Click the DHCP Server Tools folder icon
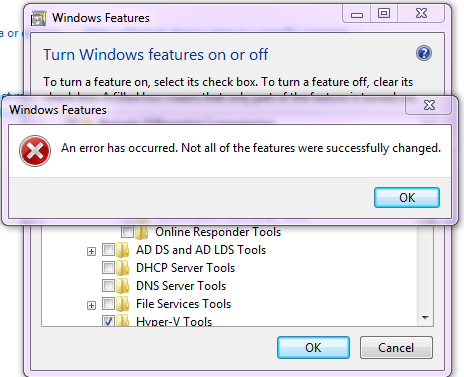This screenshot has height=377, width=464. point(122,268)
